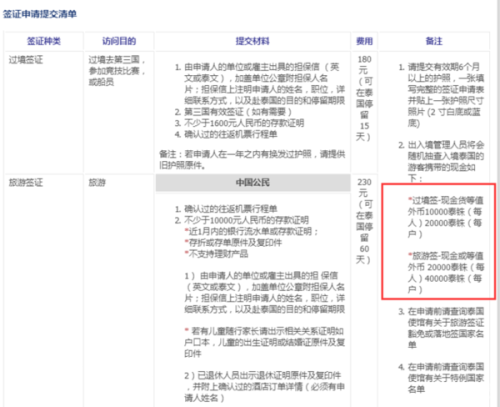500x407 pixels.
Task: Click the 旅游签证 visa type cell
Action: click(x=26, y=183)
